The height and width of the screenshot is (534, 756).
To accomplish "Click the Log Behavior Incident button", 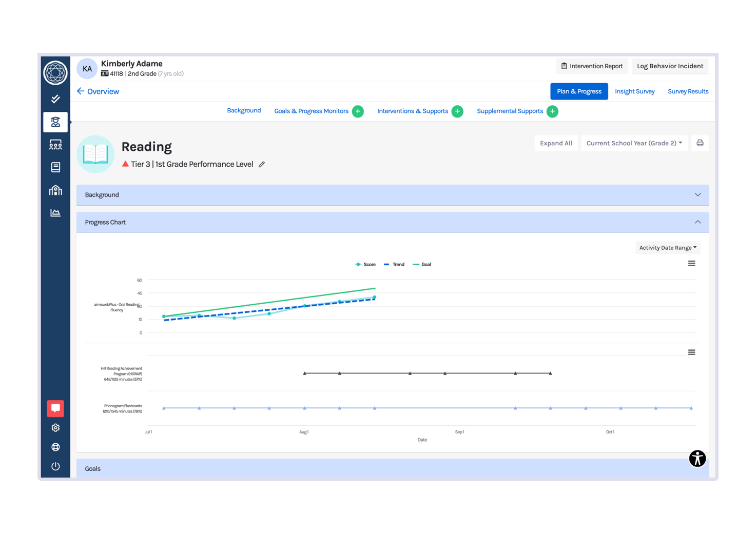I will pos(670,66).
